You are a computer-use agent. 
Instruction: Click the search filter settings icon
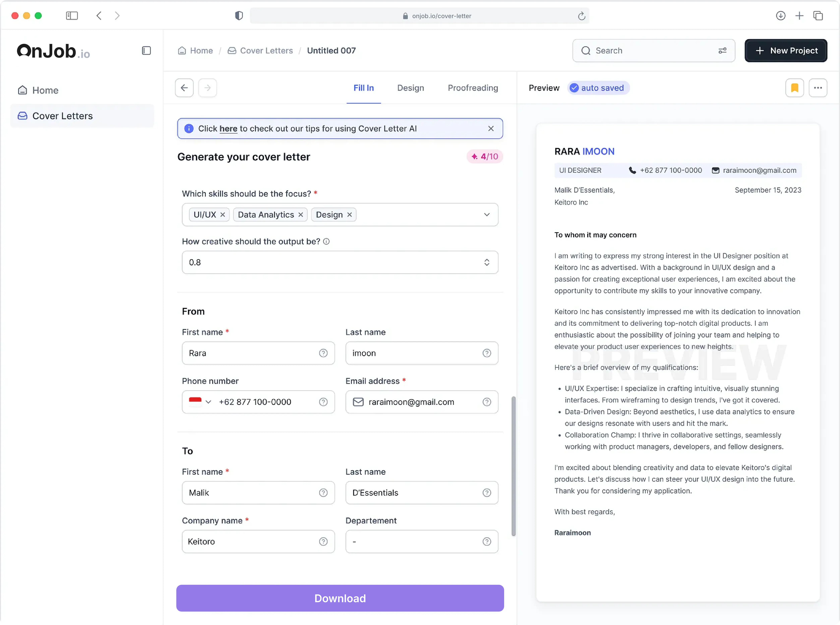click(722, 51)
